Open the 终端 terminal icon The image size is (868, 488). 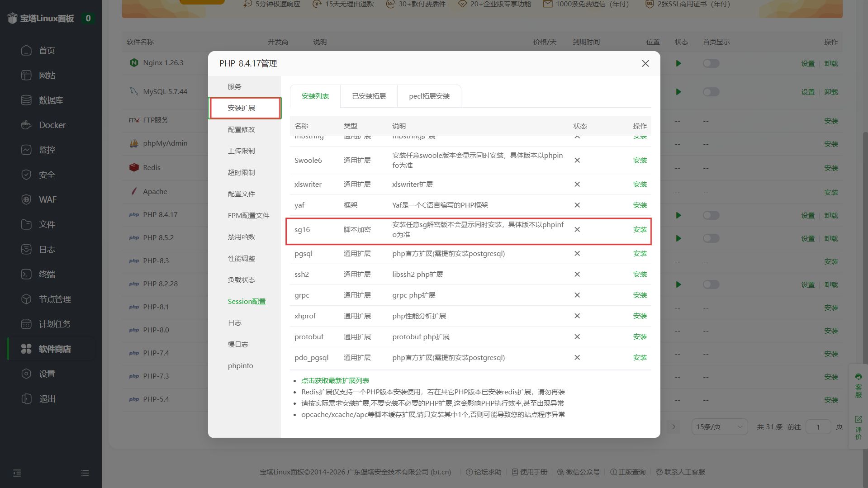[26, 274]
